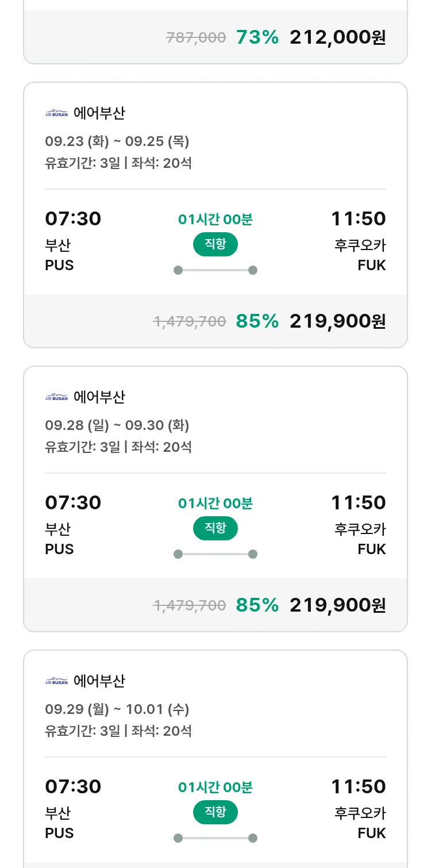Tap 07:30 departure time on 09.23 flight
The image size is (431, 868).
point(73,219)
